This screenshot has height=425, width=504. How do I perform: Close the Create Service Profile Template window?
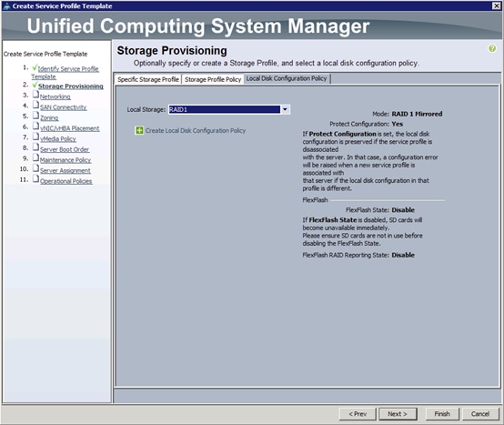(497, 5)
